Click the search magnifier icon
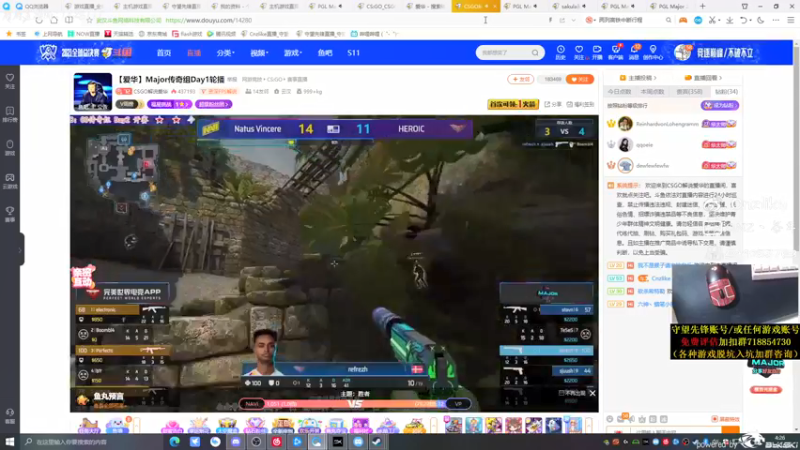The image size is (800, 450). (535, 53)
